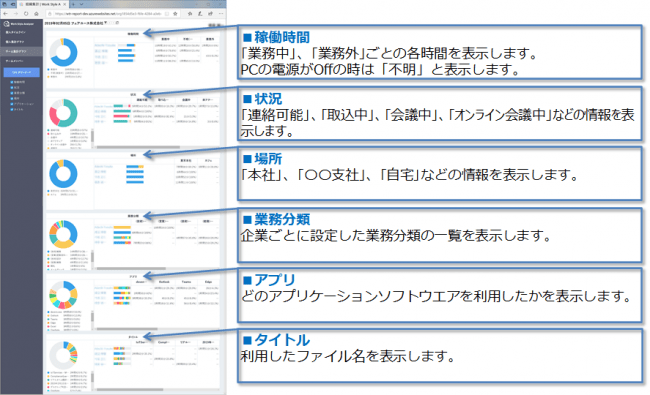This screenshot has width=650, height=395.
Task: Toggle the 稼働時間 checkbox in the sidebar
Action: pyautogui.click(x=12, y=82)
